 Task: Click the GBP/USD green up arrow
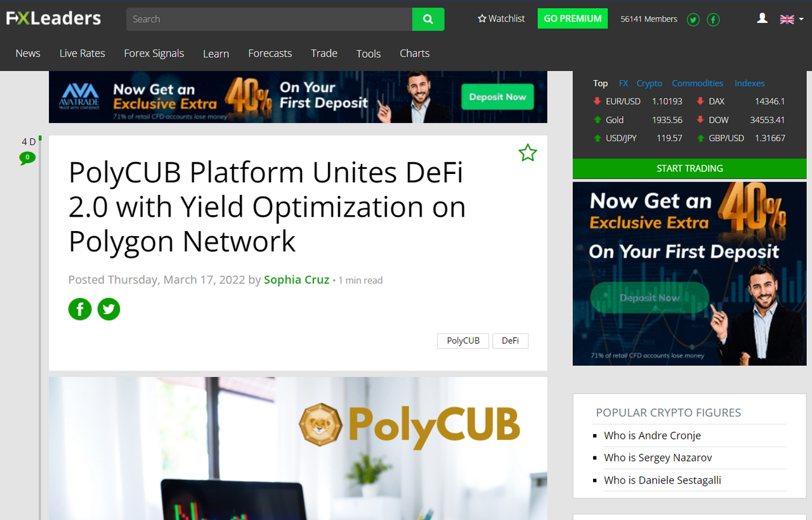700,138
